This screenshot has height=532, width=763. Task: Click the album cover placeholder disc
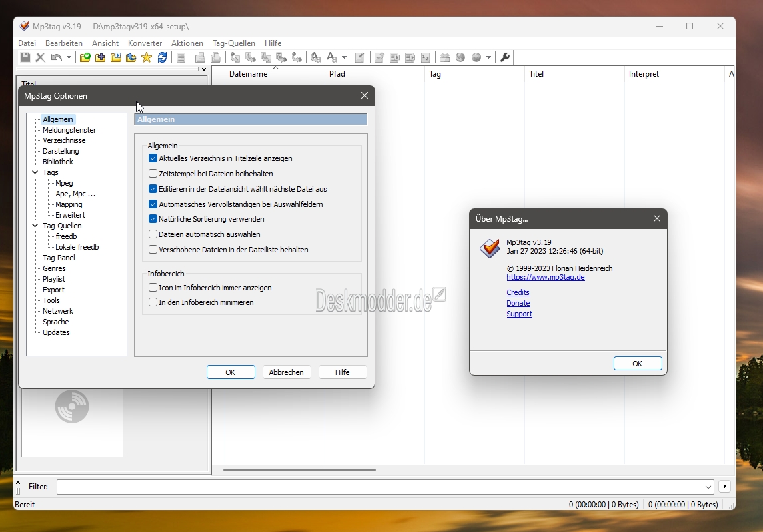72,407
